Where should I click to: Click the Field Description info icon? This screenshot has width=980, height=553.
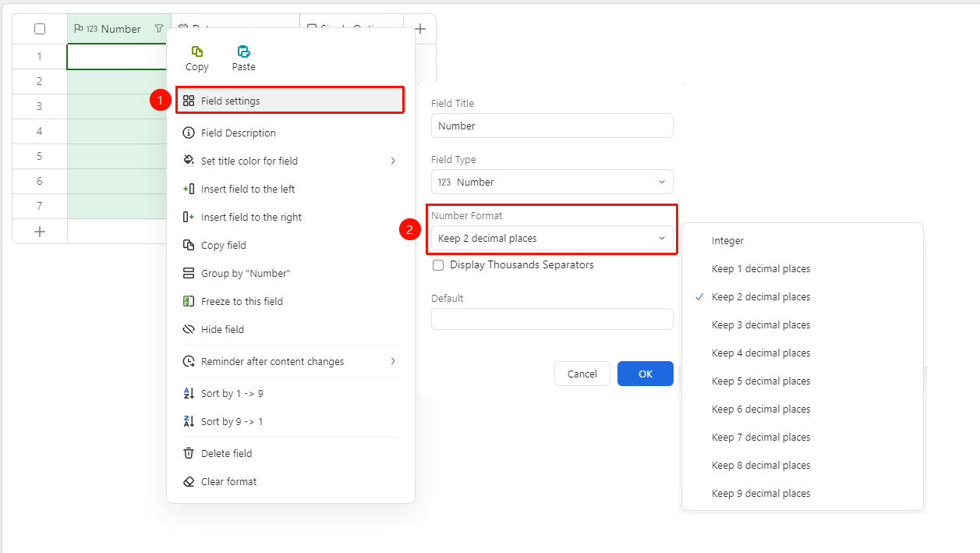[x=189, y=133]
